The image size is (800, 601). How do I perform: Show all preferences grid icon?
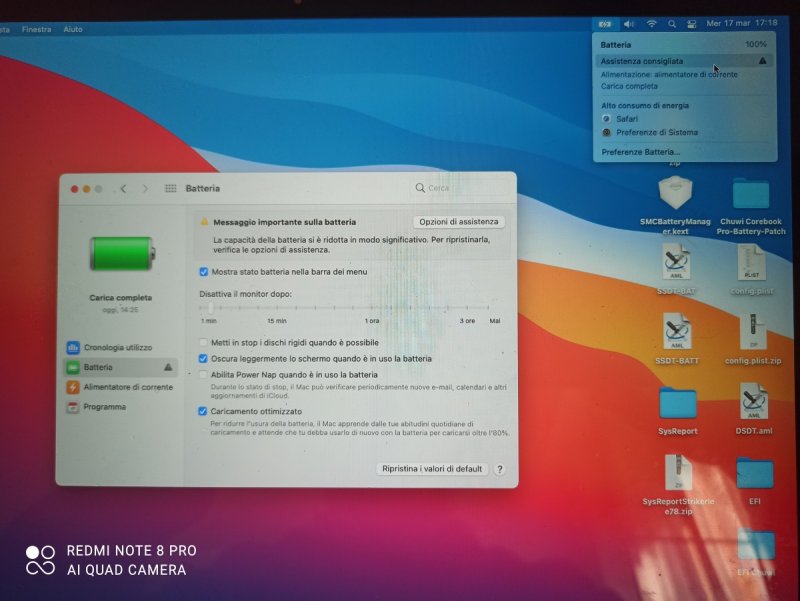(170, 189)
